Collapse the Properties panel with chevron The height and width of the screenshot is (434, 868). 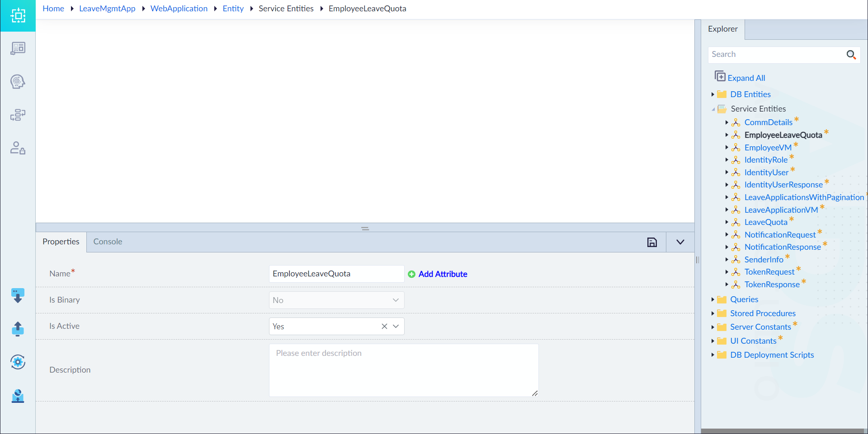680,242
